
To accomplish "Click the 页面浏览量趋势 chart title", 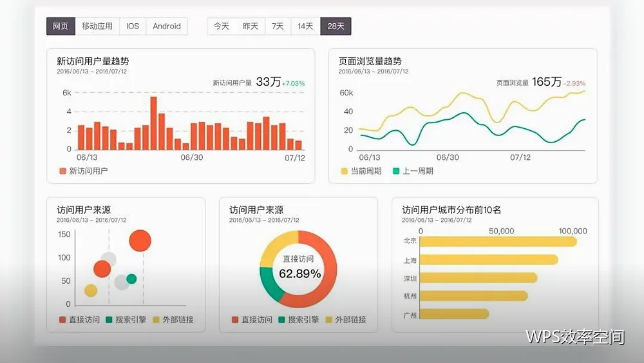I will (370, 61).
